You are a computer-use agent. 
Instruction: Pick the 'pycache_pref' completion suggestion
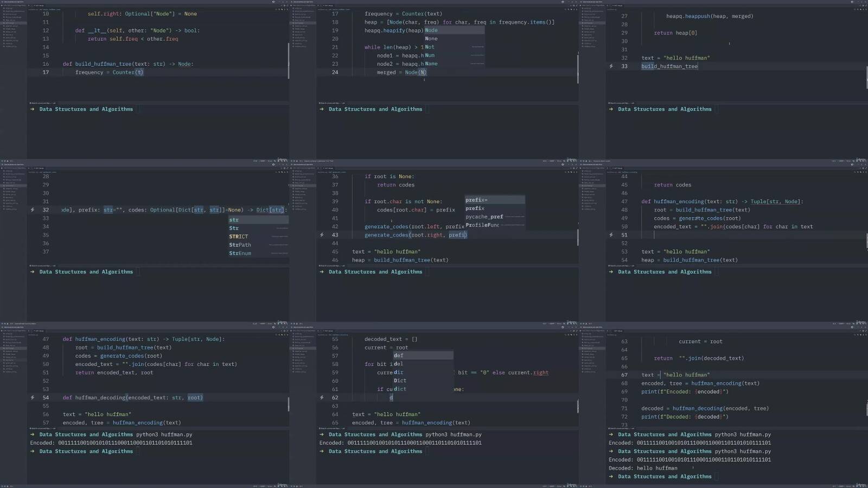click(x=495, y=217)
